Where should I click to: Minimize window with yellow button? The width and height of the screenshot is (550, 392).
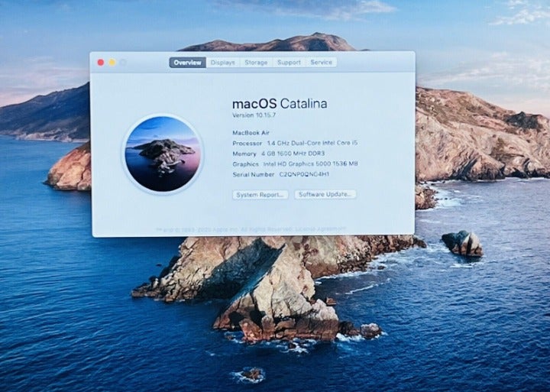tap(112, 63)
